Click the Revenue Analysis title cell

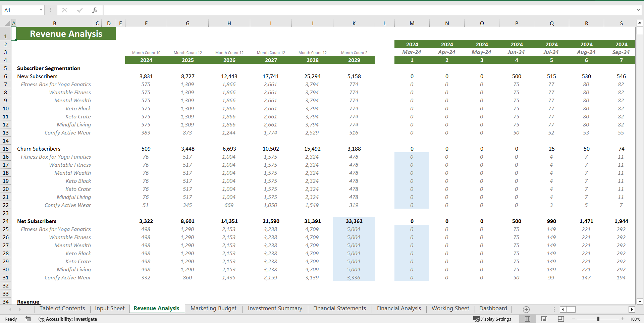[x=66, y=34]
